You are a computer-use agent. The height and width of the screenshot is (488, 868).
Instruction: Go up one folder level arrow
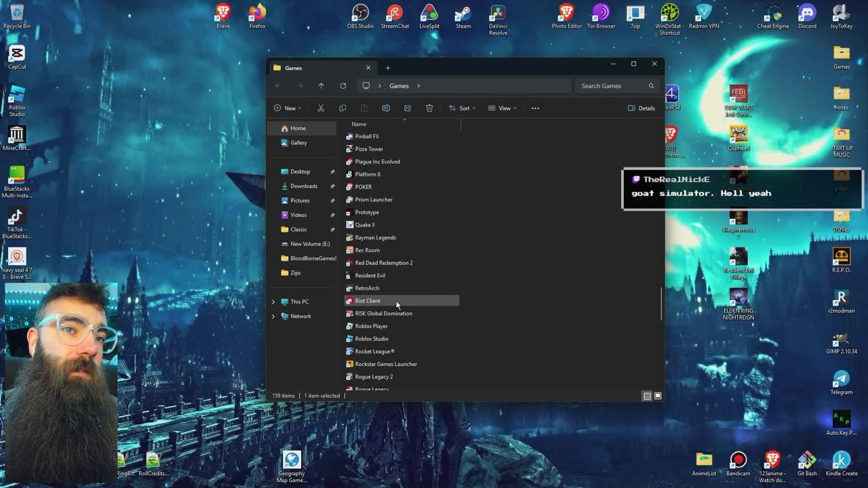click(x=321, y=85)
